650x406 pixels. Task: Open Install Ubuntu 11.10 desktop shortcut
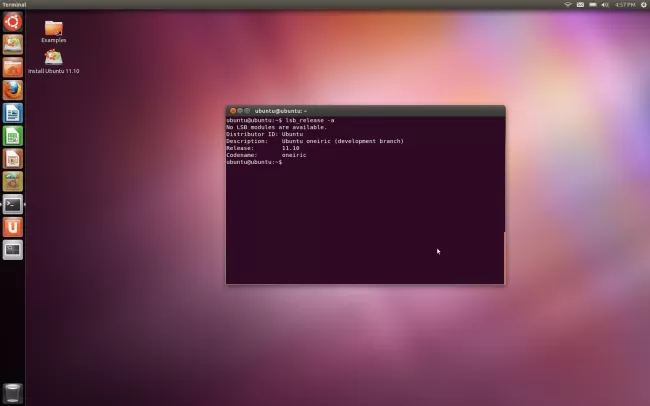click(x=53, y=61)
